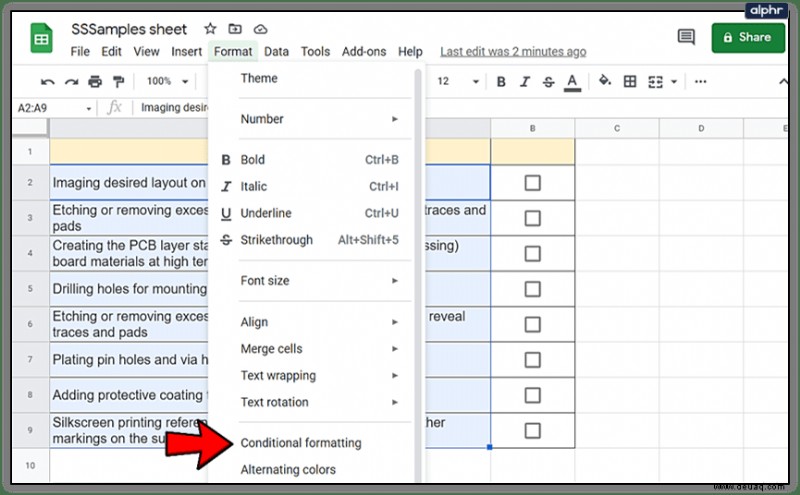The width and height of the screenshot is (800, 495).
Task: Tick the checkbox in row 2
Action: click(x=532, y=183)
